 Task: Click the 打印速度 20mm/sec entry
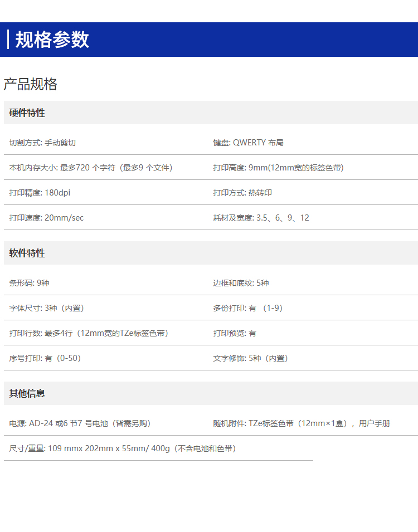pyautogui.click(x=46, y=218)
